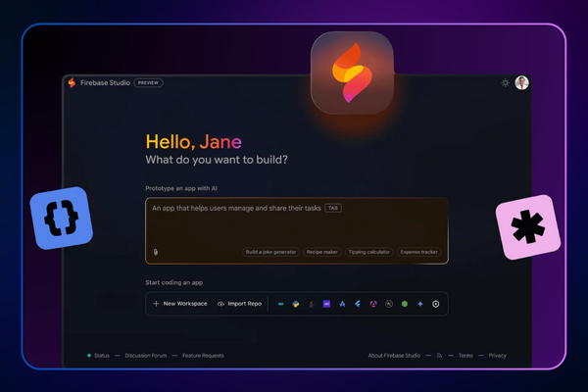This screenshot has height=392, width=588.
Task: Click the Firebase Studio logo in header
Action: [x=72, y=83]
